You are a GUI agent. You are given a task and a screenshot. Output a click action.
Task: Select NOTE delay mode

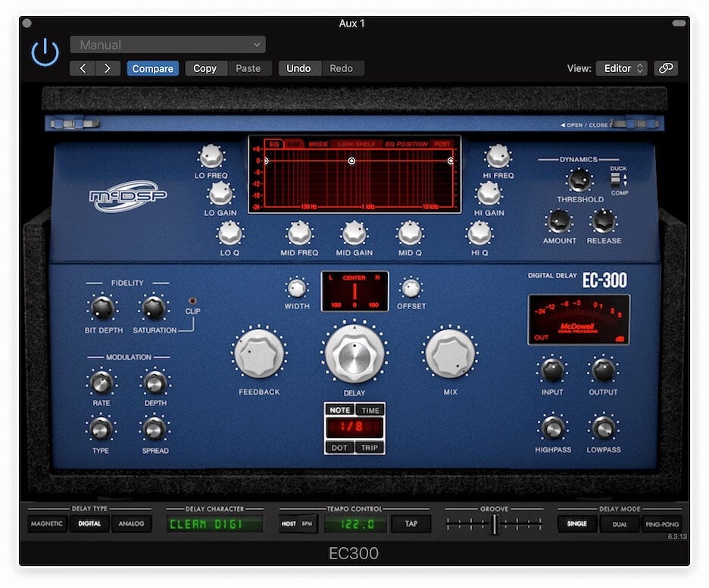pos(339,410)
